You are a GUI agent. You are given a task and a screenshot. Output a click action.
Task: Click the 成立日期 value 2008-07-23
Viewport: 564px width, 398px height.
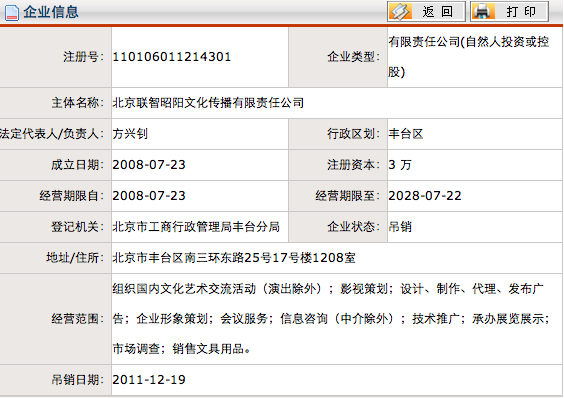click(149, 165)
